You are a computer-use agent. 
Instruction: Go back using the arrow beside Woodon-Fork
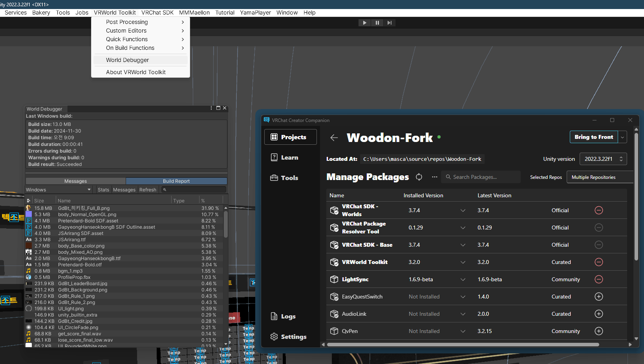pyautogui.click(x=334, y=138)
